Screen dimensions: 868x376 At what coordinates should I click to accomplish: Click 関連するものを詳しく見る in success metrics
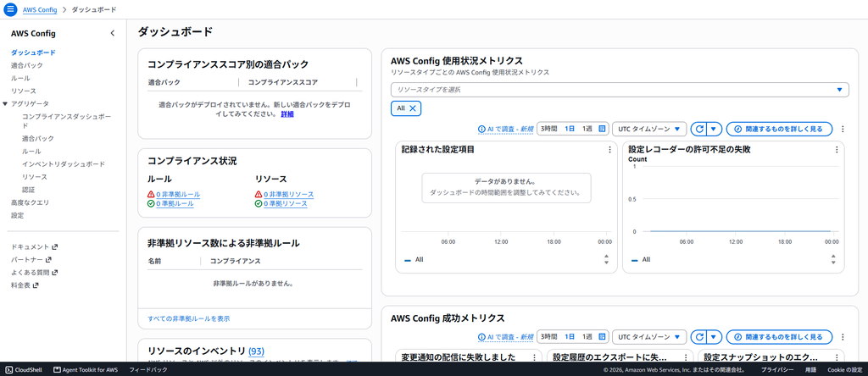[780, 337]
